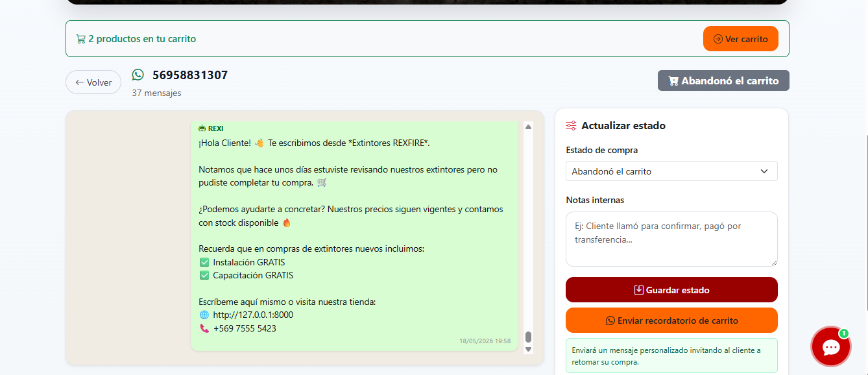Image resolution: width=868 pixels, height=375 pixels.
Task: Click the WhatsApp icon beside phone number
Action: coord(138,75)
